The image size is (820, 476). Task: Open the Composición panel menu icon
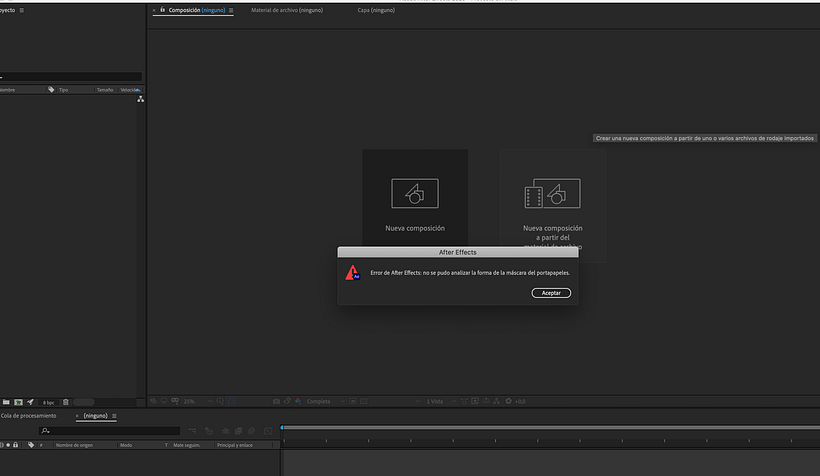coord(231,10)
